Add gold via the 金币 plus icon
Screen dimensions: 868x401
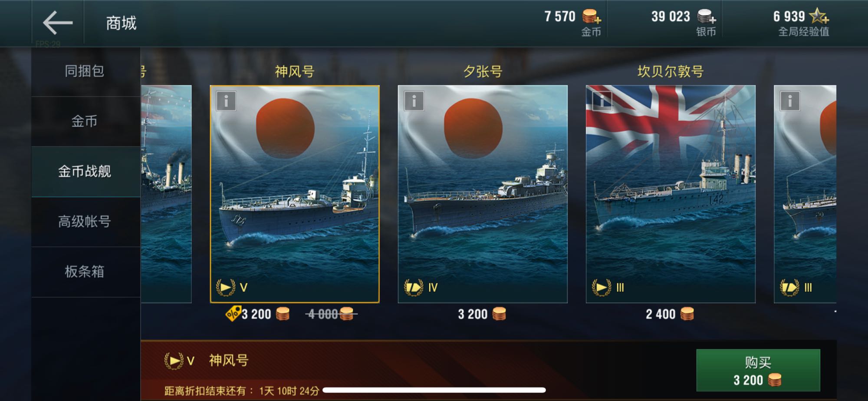[x=592, y=17]
